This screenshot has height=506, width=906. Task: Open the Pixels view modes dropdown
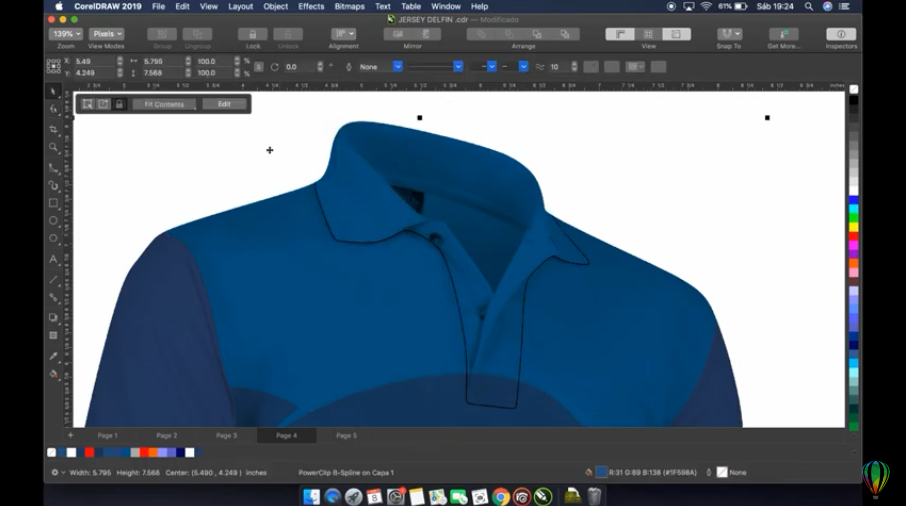tap(106, 34)
